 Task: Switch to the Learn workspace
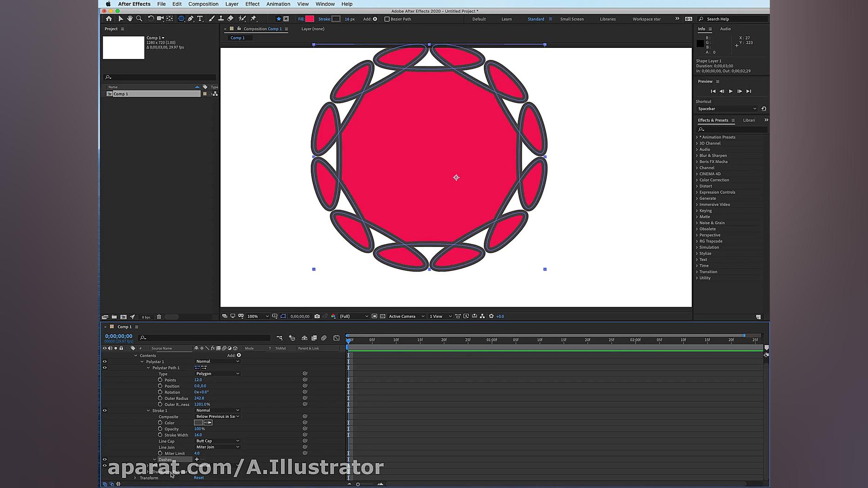[507, 19]
